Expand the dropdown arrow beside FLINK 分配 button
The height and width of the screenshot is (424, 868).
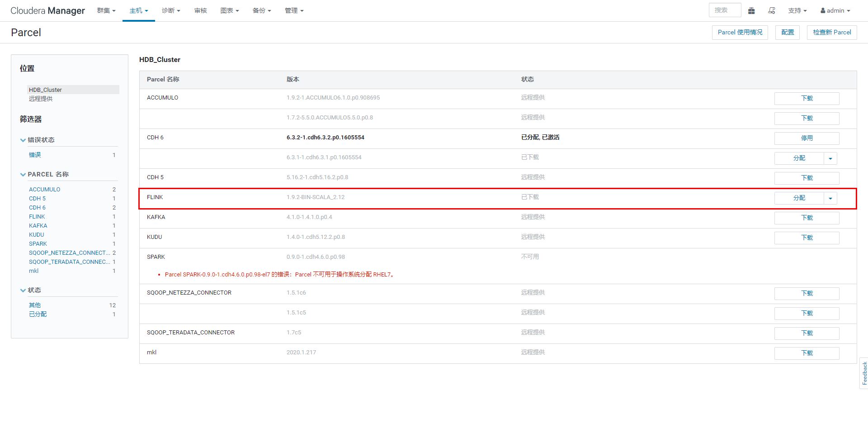click(x=830, y=198)
